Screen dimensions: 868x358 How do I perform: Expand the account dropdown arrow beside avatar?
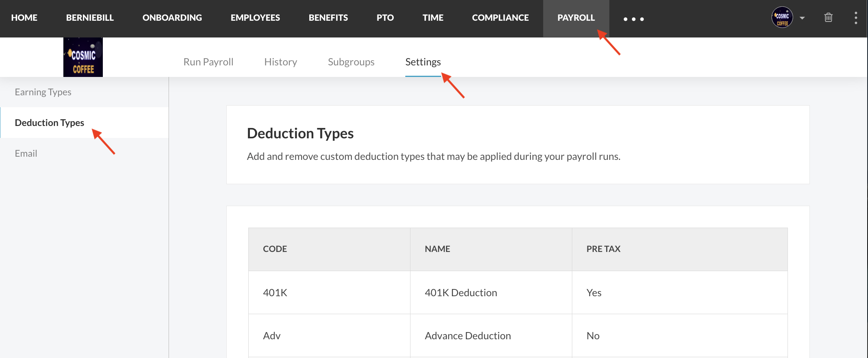pos(802,18)
